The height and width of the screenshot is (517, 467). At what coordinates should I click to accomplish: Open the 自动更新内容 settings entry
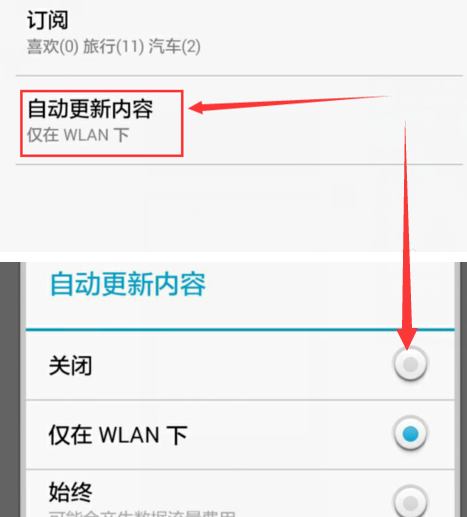[x=239, y=120]
